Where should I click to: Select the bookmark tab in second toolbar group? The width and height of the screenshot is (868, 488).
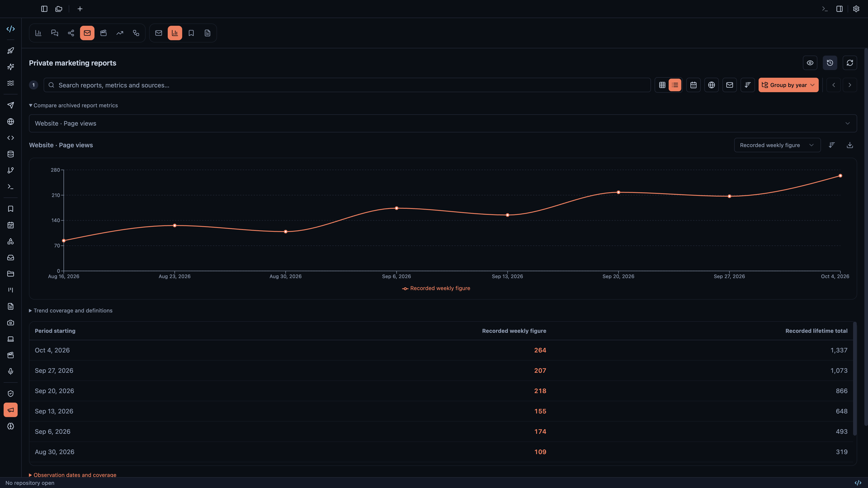coord(191,33)
